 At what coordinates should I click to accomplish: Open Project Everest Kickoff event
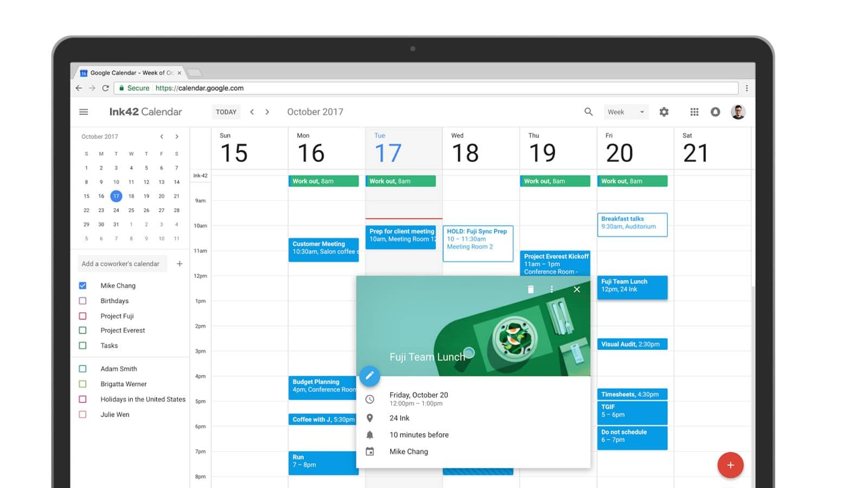555,263
